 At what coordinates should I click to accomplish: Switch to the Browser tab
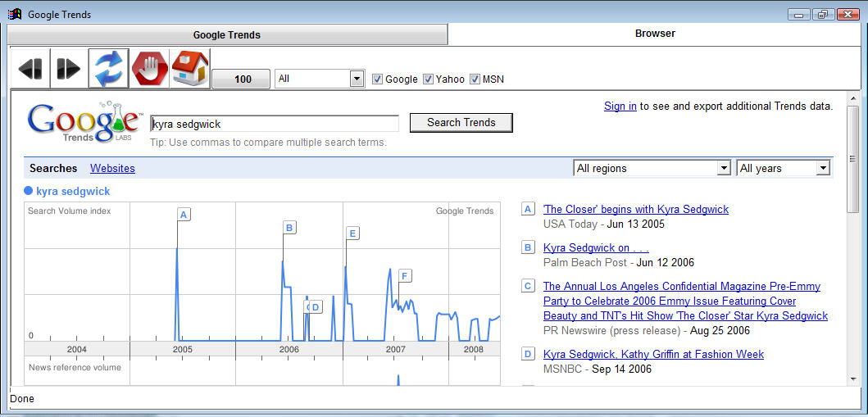click(x=655, y=34)
